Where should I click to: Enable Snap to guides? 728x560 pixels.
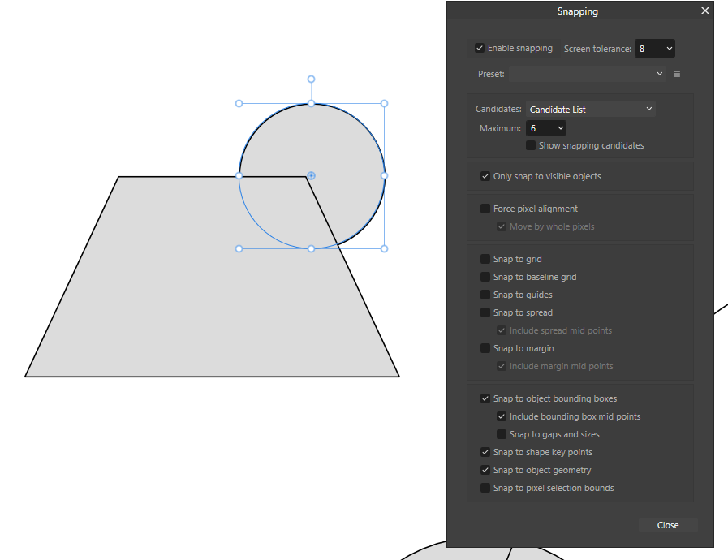485,295
